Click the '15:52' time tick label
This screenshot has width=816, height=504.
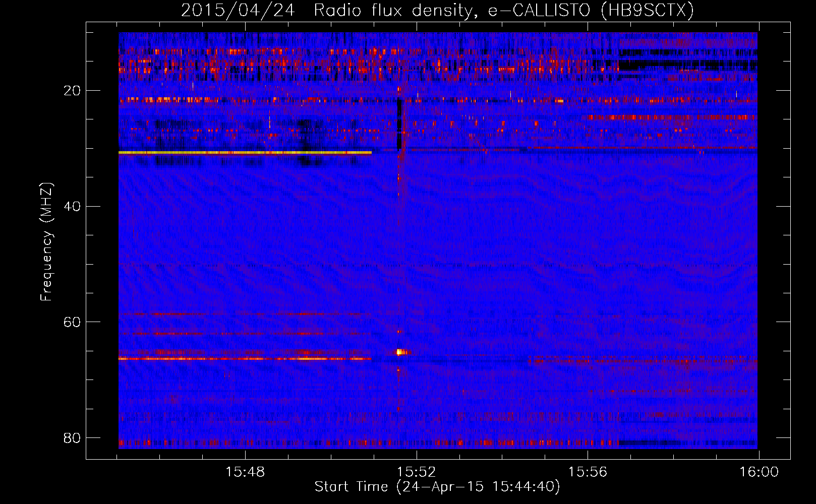(416, 472)
